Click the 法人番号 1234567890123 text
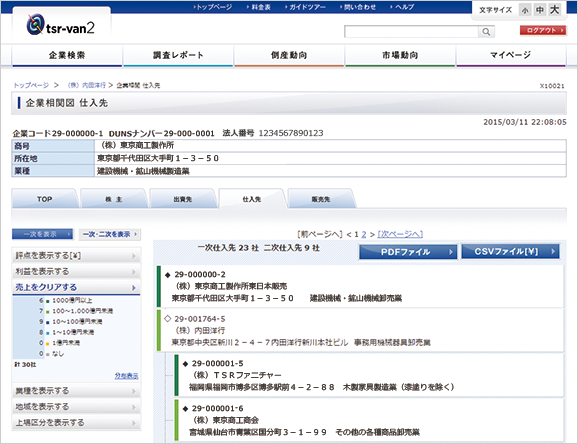This screenshot has width=578, height=444. [x=273, y=133]
